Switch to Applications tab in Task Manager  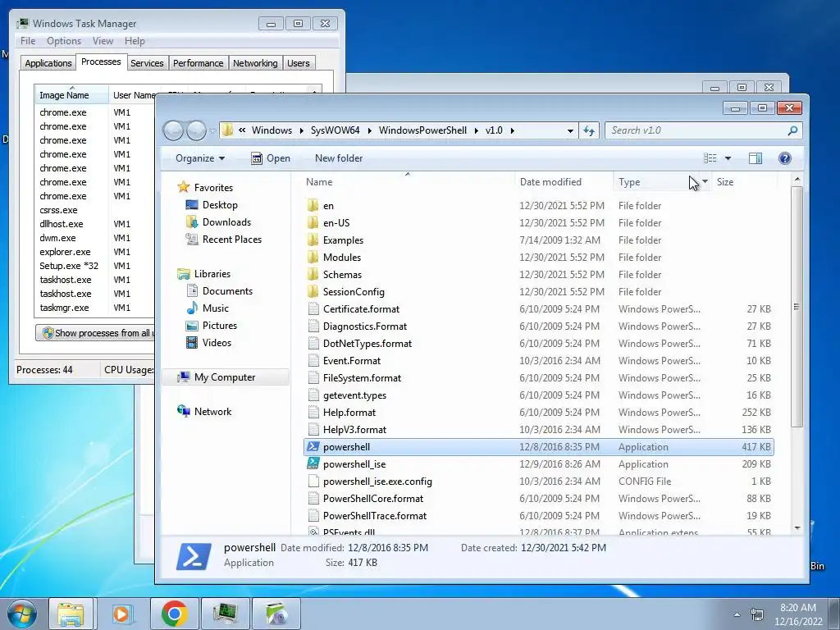click(x=48, y=62)
